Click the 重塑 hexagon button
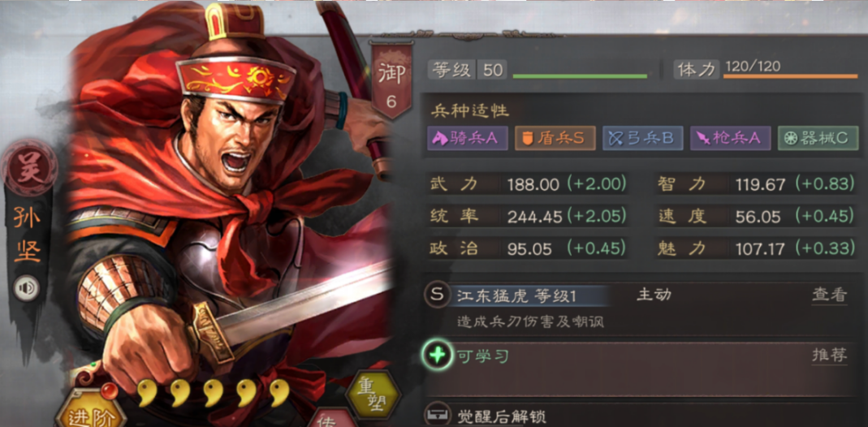Screen dimensions: 868x427 (373, 397)
